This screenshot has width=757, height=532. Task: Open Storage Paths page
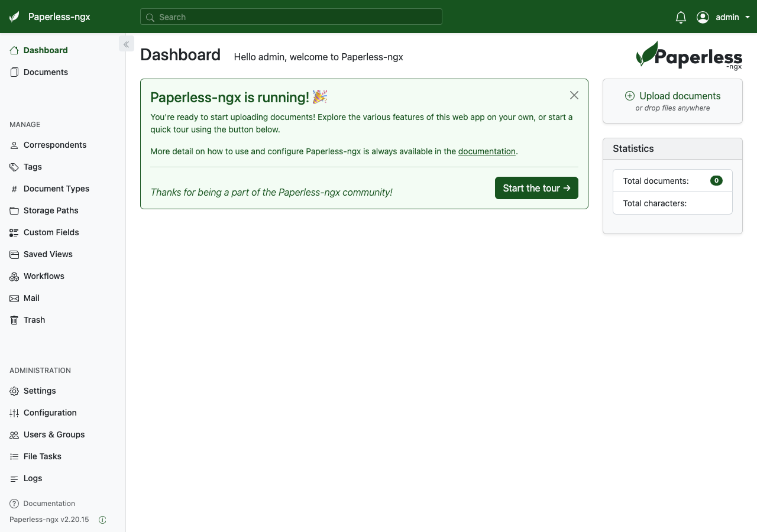(63, 210)
